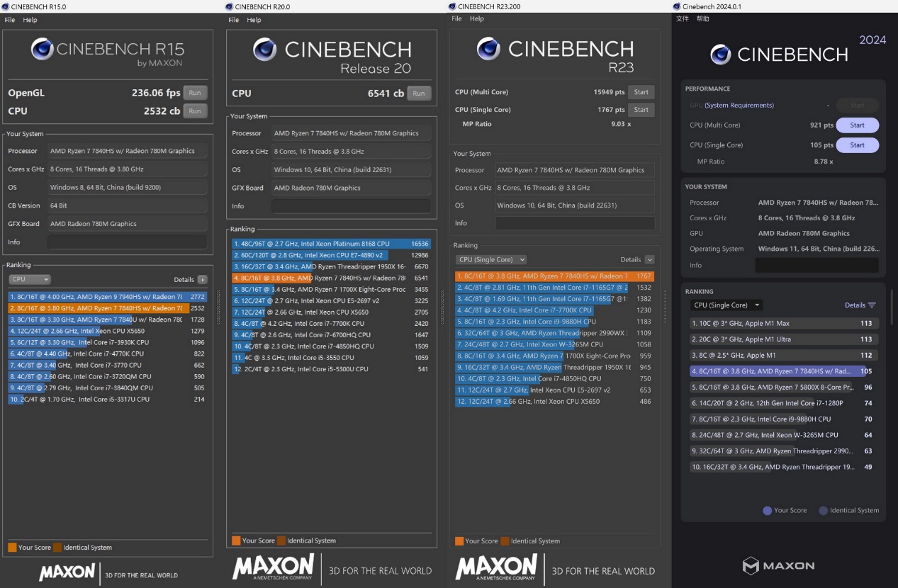Screen dimensions: 898x588
Task: Click the Cinebench R15 title bar icon
Action: click(6, 6)
